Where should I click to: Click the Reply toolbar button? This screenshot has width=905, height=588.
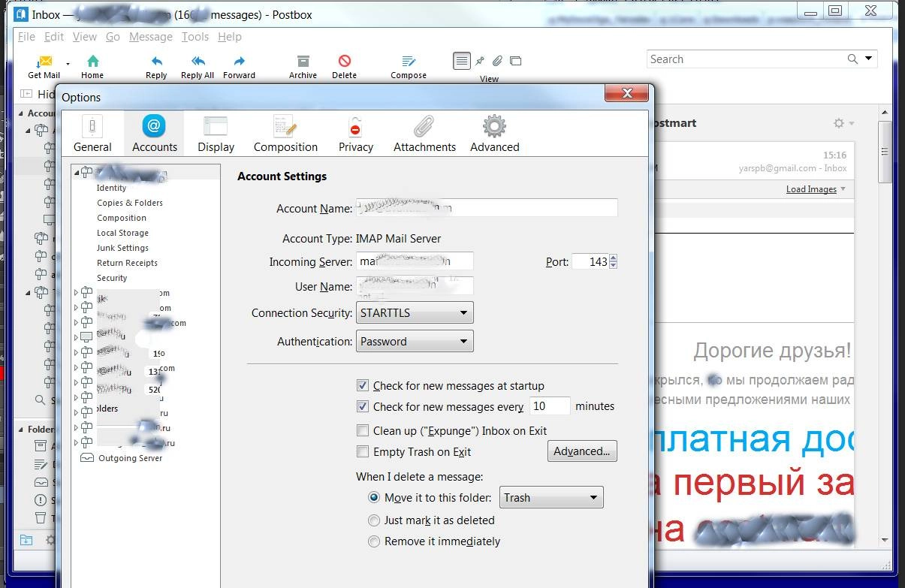click(156, 65)
